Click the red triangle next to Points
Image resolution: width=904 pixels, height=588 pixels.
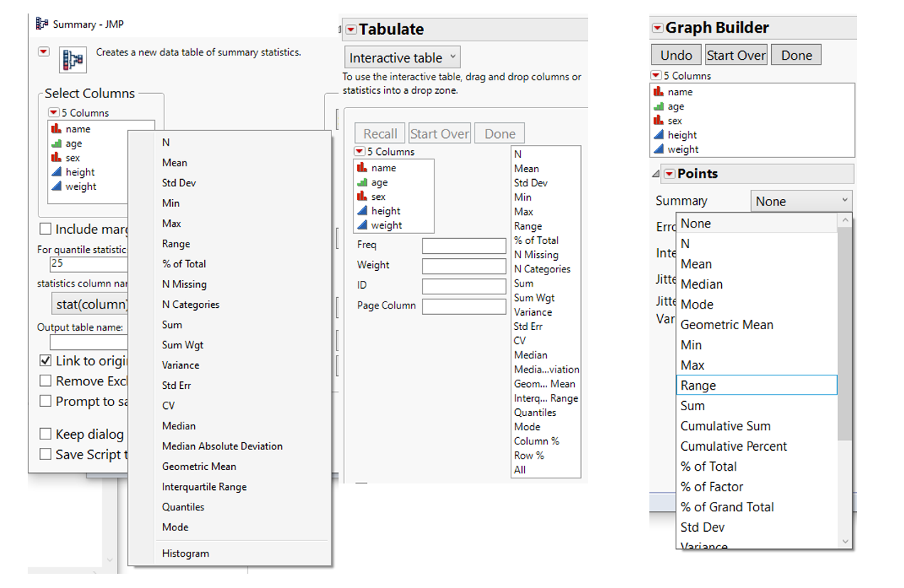coord(669,174)
